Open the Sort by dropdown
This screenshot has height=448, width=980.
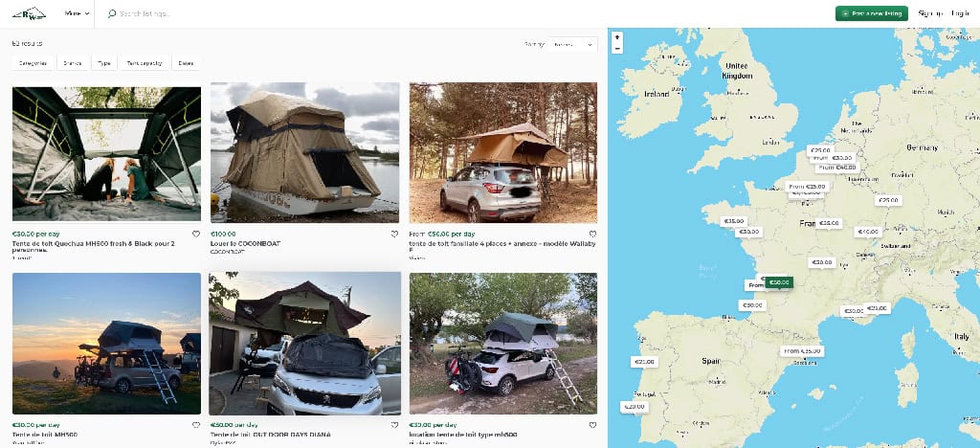[x=572, y=44]
